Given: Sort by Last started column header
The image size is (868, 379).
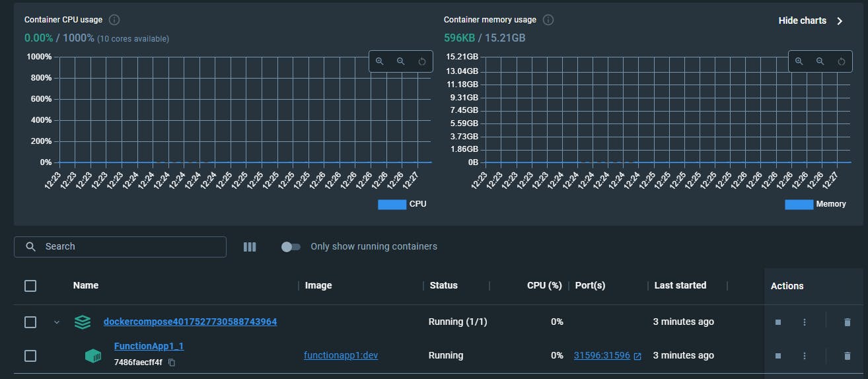Looking at the screenshot, I should [680, 285].
